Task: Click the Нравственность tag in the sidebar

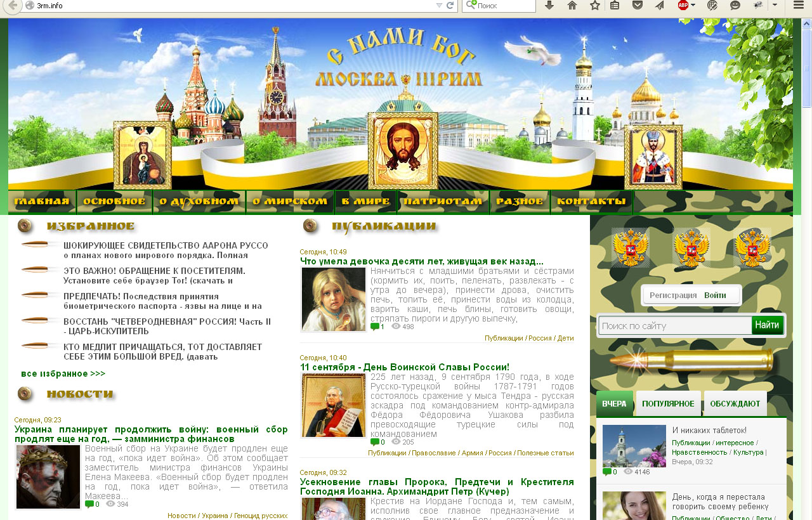Action: 700,452
